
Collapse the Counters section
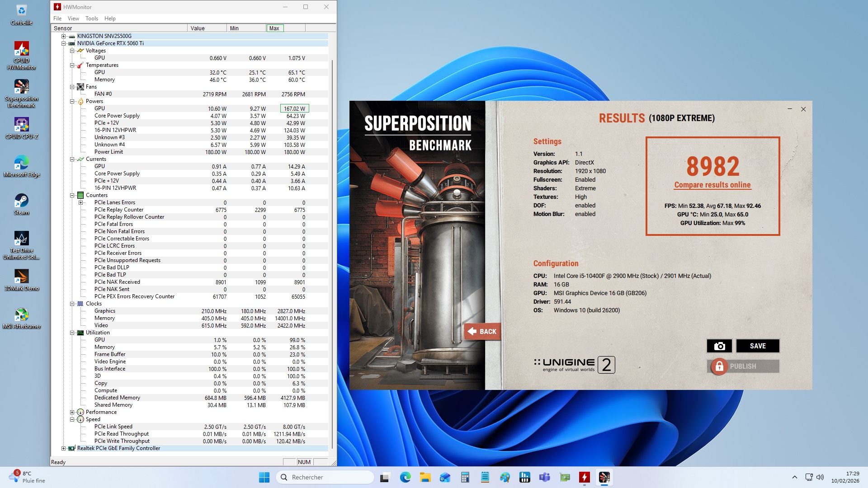coord(72,195)
